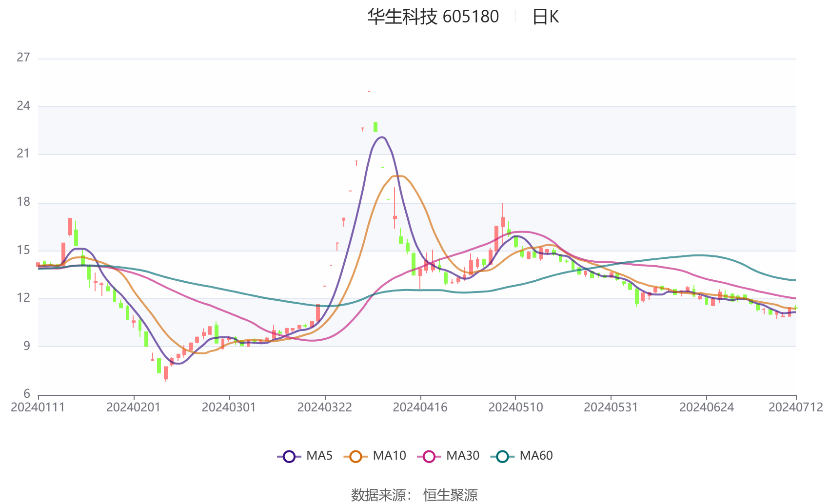Click the 日K label in title
829x504 pixels.
pyautogui.click(x=545, y=17)
